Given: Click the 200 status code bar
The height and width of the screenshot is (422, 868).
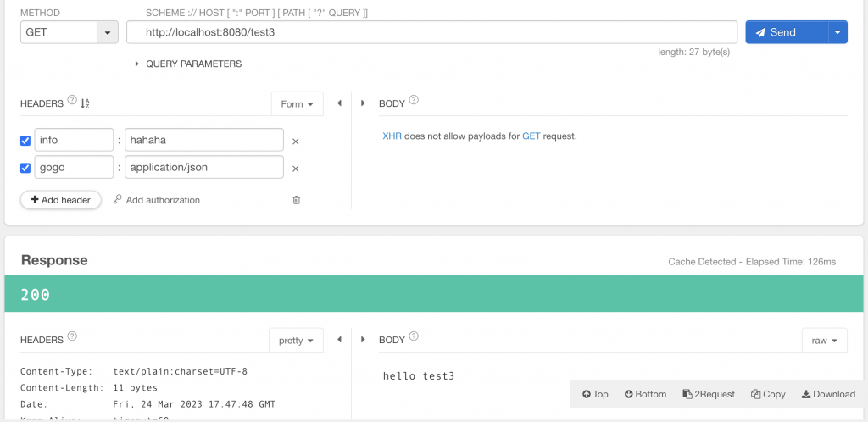Looking at the screenshot, I should click(434, 294).
